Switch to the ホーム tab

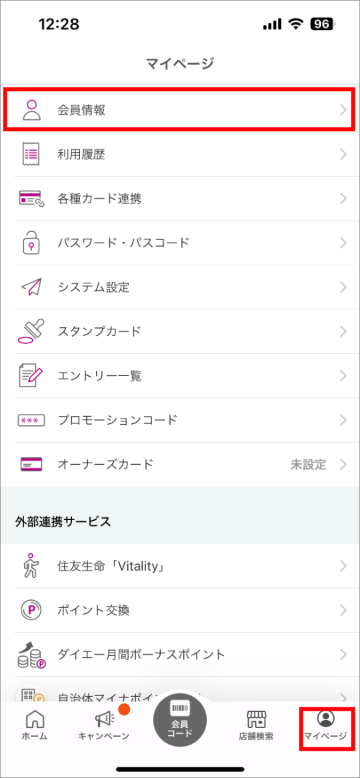coord(35,726)
